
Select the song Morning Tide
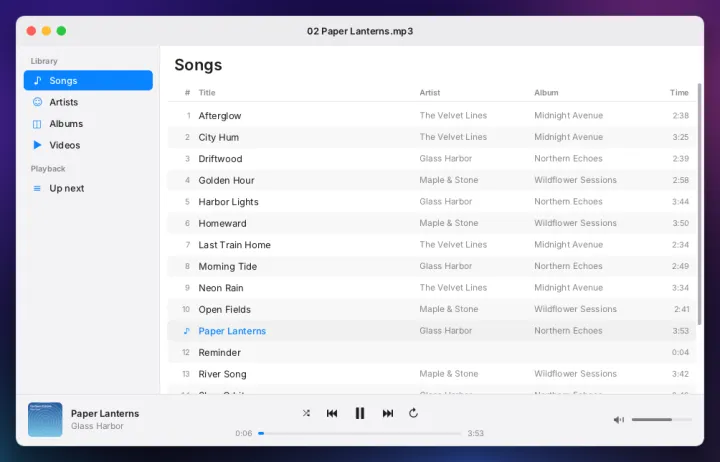pos(432,267)
